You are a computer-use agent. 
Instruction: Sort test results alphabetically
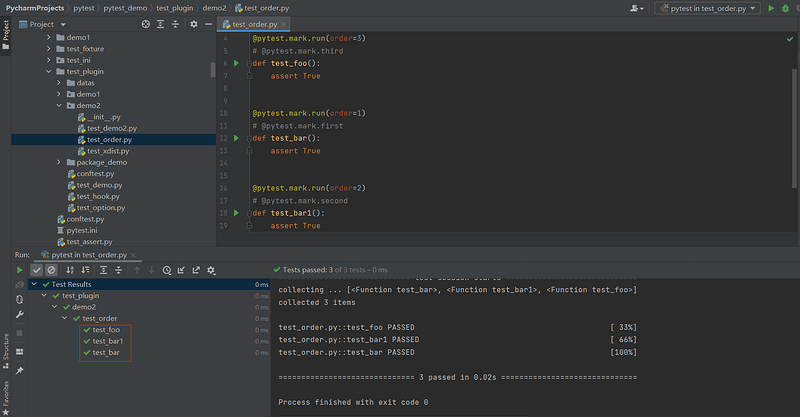click(70, 270)
